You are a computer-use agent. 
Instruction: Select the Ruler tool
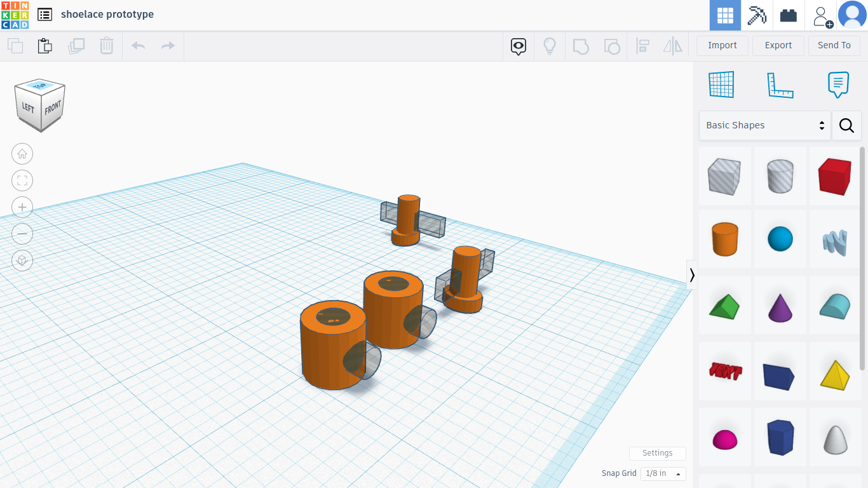(780, 85)
